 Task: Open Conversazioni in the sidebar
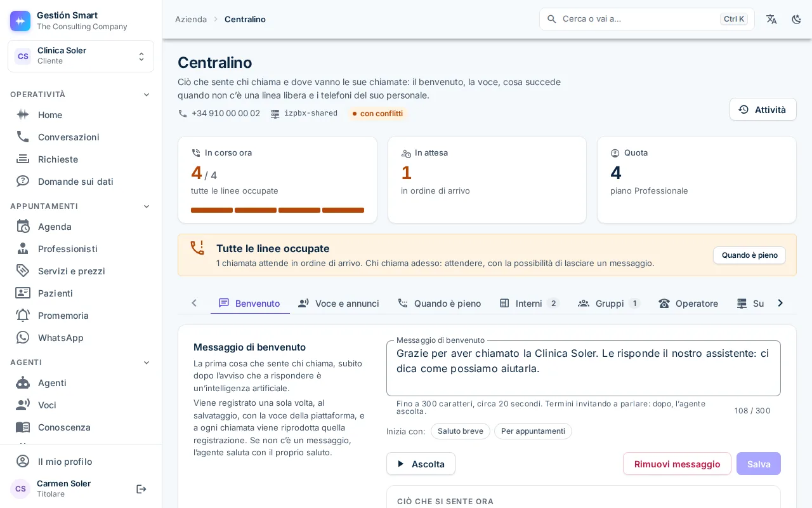(x=81, y=137)
